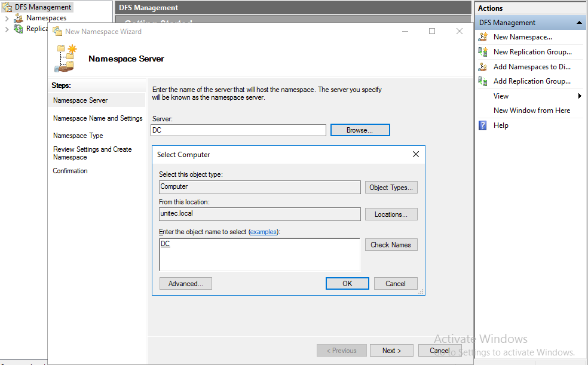This screenshot has height=365, width=588.
Task: Collapse the DFS Management actions section
Action: point(578,23)
